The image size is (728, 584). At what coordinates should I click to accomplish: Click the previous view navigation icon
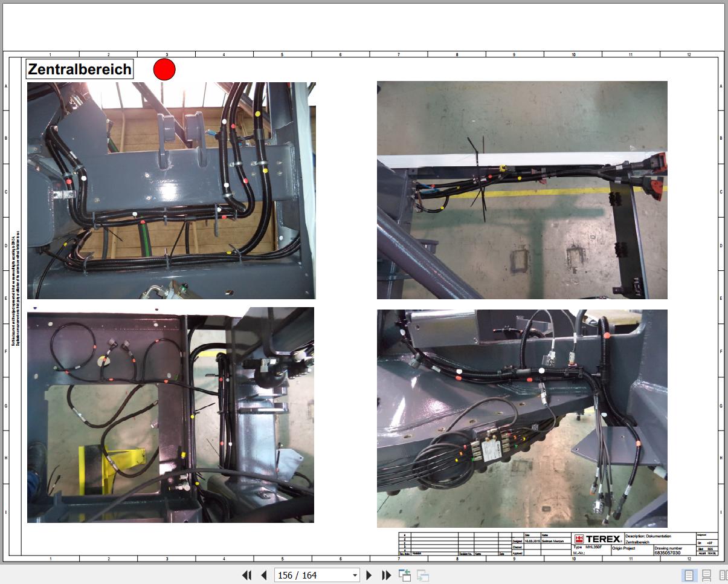[x=404, y=575]
